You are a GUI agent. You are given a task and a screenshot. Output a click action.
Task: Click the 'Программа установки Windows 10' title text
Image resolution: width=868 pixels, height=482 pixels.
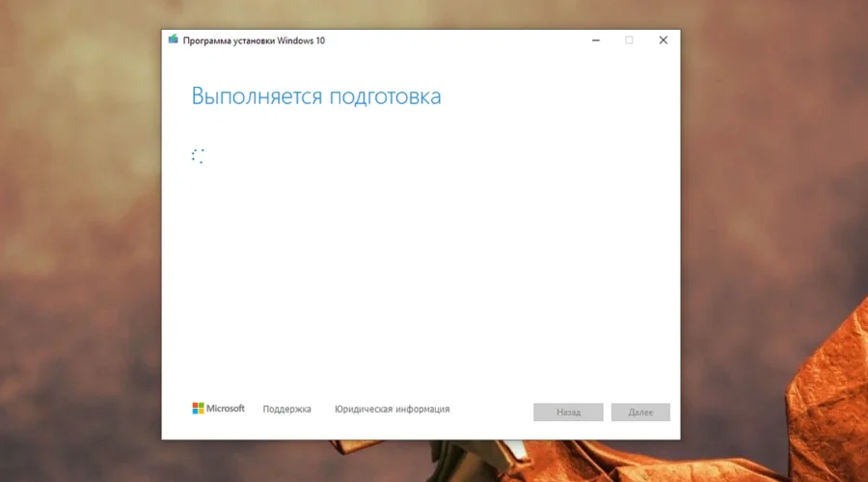[x=254, y=40]
